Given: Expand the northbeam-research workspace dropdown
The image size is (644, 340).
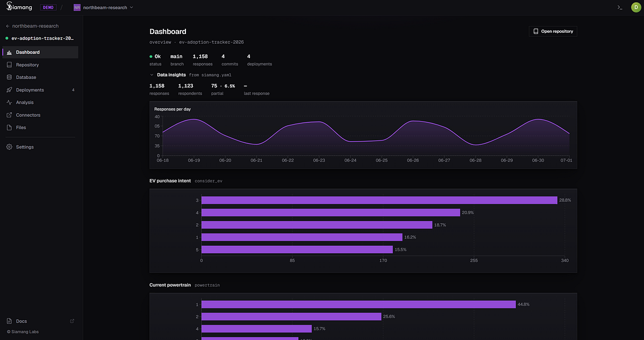Looking at the screenshot, I should 104,7.
